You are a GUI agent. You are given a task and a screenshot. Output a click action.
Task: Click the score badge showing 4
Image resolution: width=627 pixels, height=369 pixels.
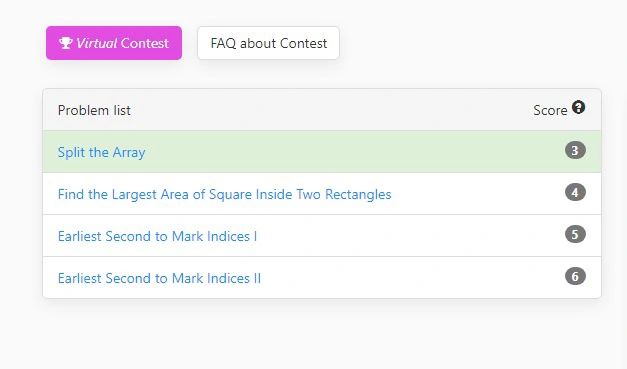575,192
